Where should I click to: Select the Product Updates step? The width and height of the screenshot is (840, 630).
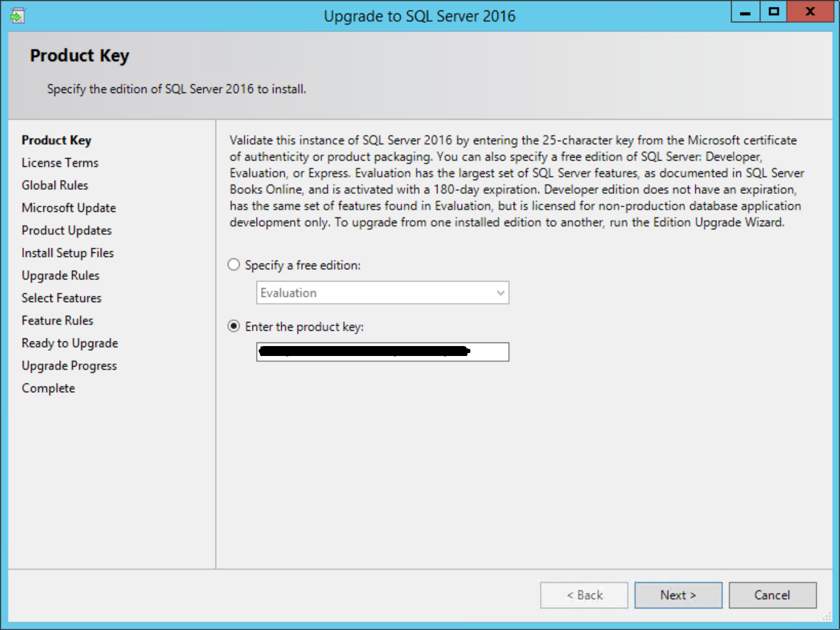(66, 231)
